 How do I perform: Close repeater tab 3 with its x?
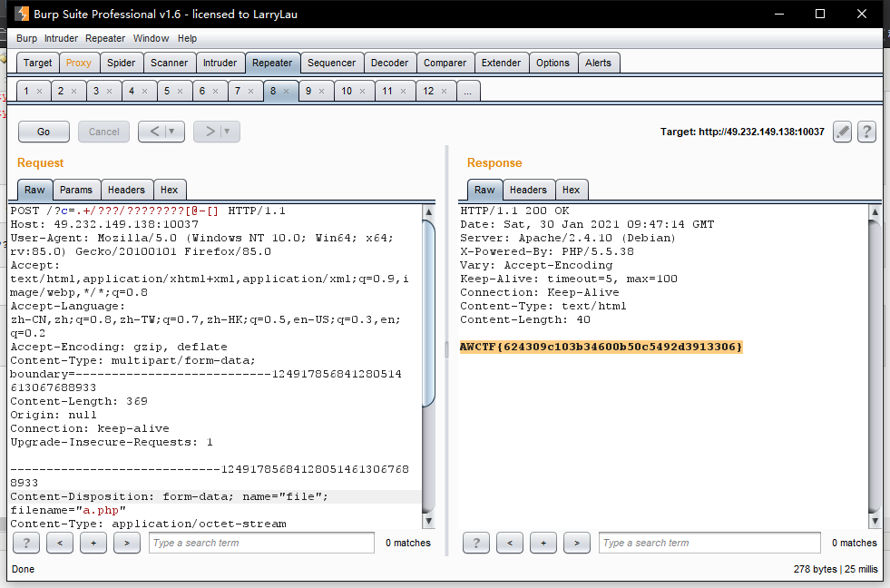tap(109, 92)
